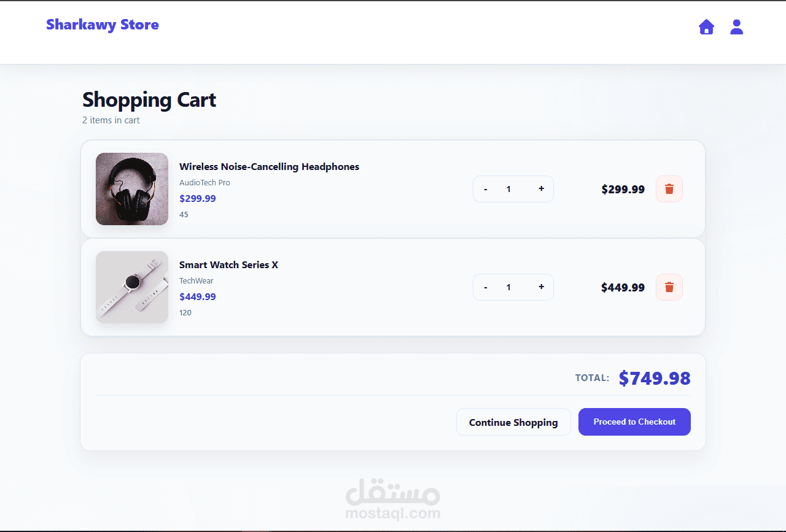The height and width of the screenshot is (532, 786).
Task: Go to the home page icon
Action: click(x=706, y=27)
